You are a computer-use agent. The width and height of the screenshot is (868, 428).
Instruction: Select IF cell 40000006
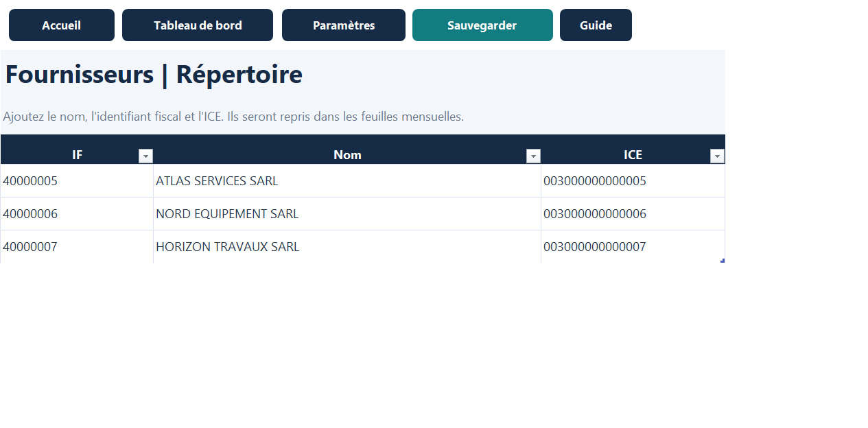(x=77, y=214)
